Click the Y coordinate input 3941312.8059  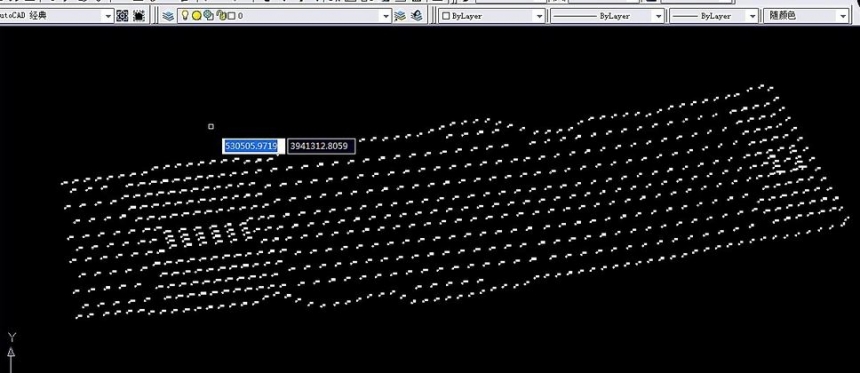click(x=321, y=146)
